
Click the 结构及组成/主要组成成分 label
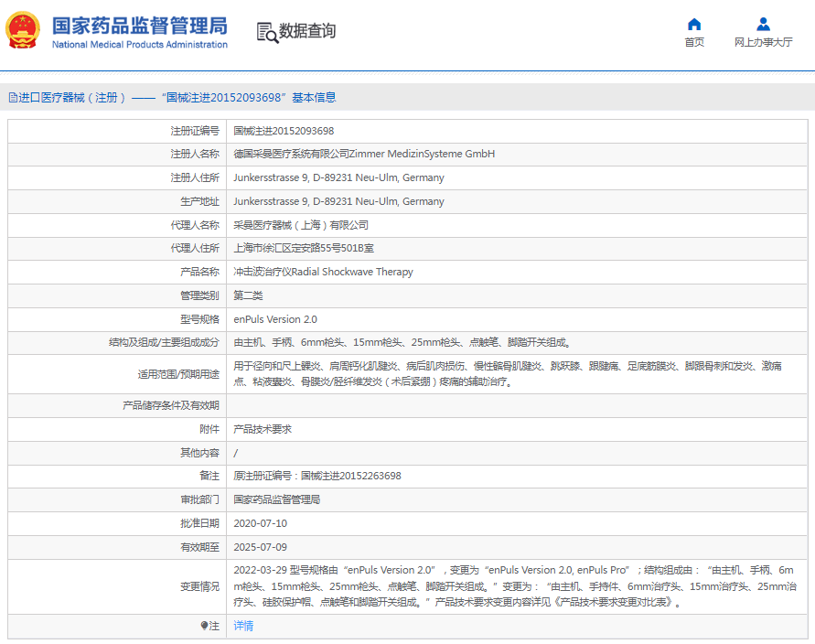[164, 342]
